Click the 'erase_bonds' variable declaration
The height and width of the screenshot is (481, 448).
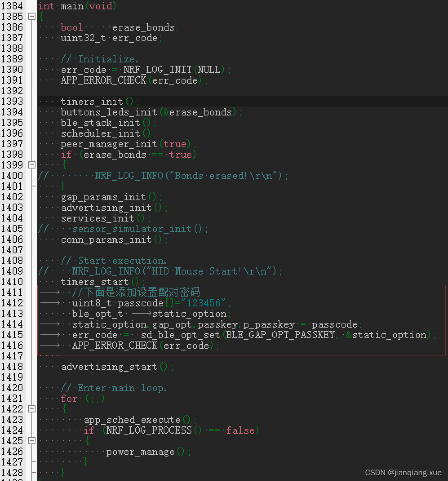click(x=144, y=28)
